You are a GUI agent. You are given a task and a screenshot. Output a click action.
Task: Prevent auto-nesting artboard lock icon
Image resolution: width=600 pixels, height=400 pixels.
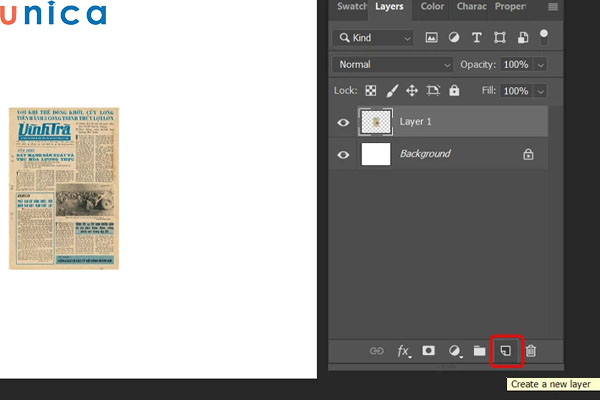(x=433, y=91)
